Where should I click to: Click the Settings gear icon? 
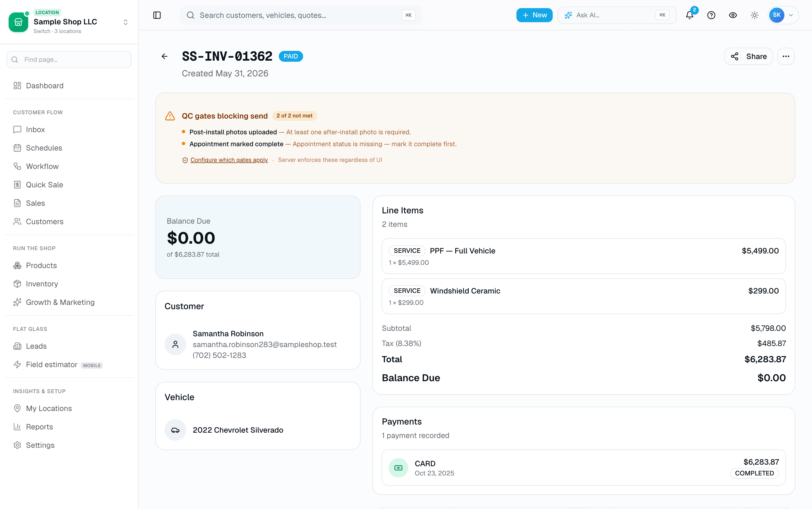tap(17, 445)
